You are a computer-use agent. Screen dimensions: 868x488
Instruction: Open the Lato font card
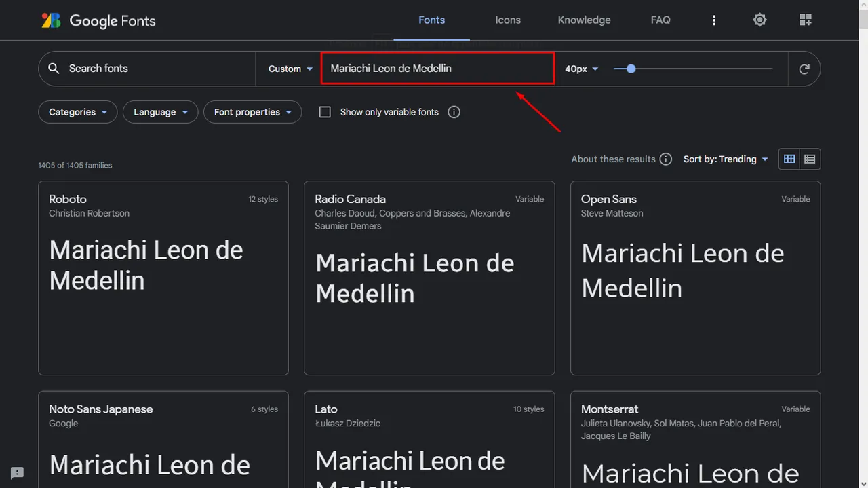[x=429, y=439]
